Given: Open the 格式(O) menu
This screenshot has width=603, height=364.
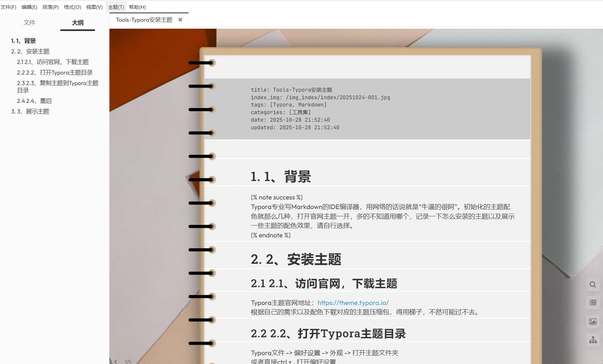Looking at the screenshot, I should 72,7.
